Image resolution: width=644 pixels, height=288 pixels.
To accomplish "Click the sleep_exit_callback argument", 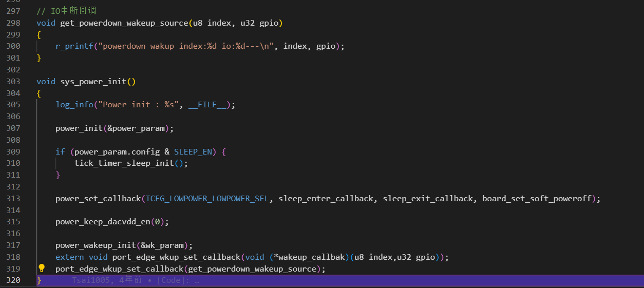I will coord(427,198).
